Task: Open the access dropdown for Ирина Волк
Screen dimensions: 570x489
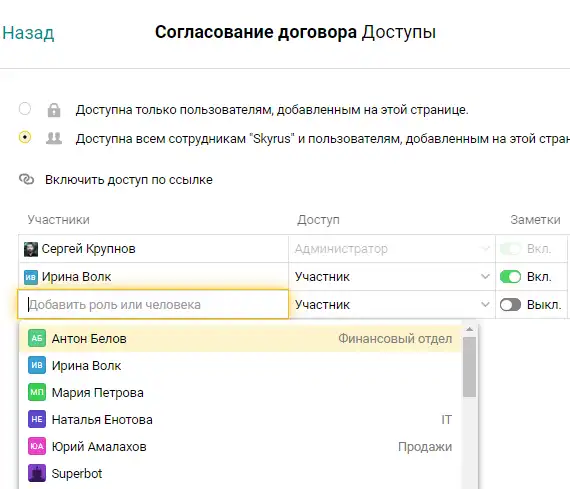Action: [392, 277]
